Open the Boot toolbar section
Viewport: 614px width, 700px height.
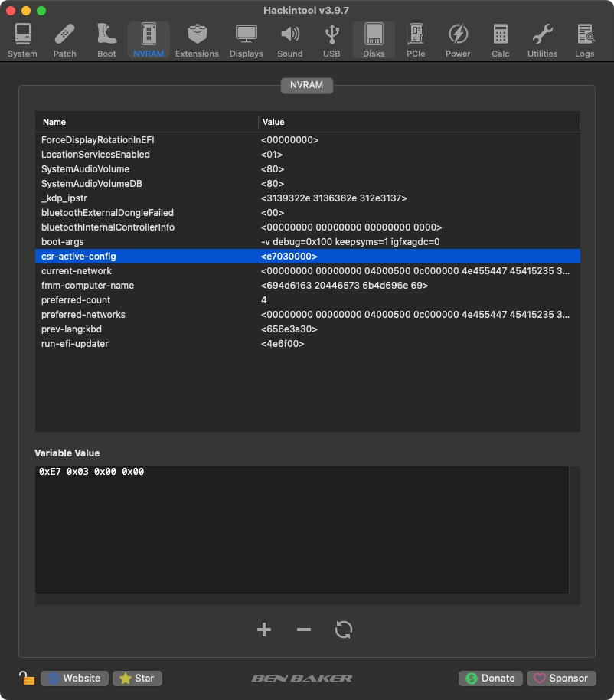point(106,40)
